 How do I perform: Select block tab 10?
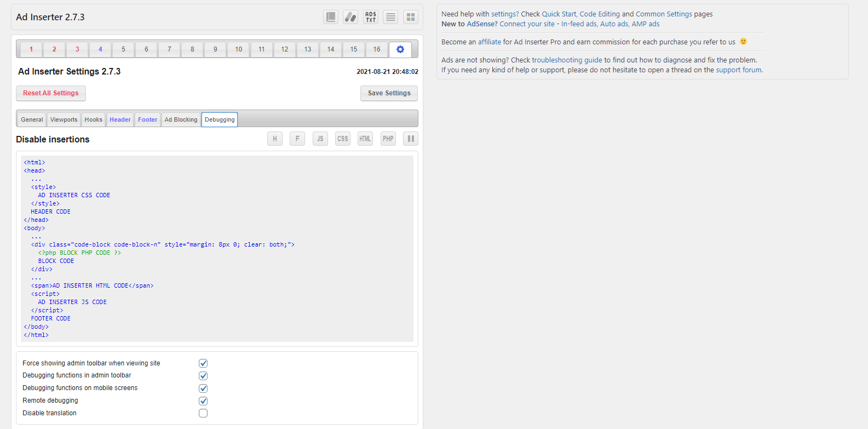239,49
